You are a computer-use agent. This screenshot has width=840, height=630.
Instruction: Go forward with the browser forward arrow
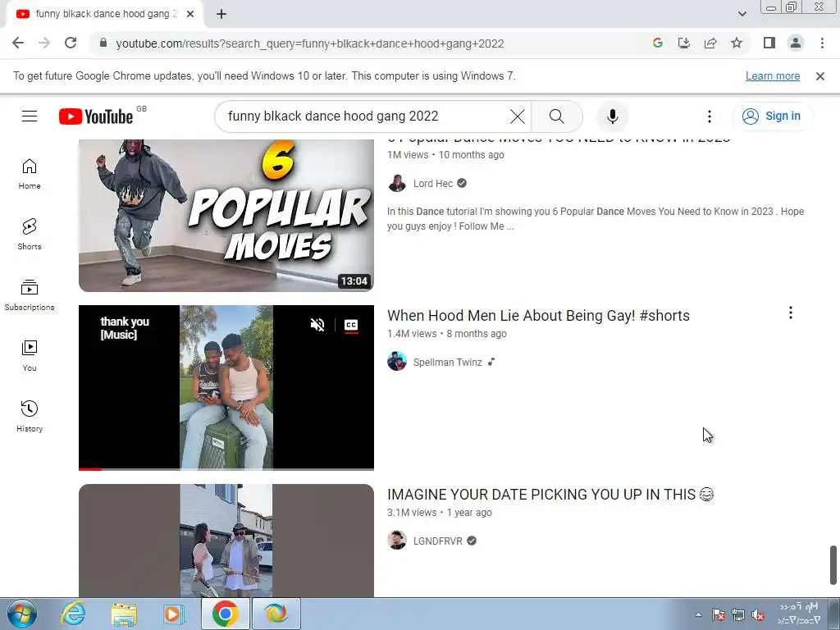tap(44, 43)
